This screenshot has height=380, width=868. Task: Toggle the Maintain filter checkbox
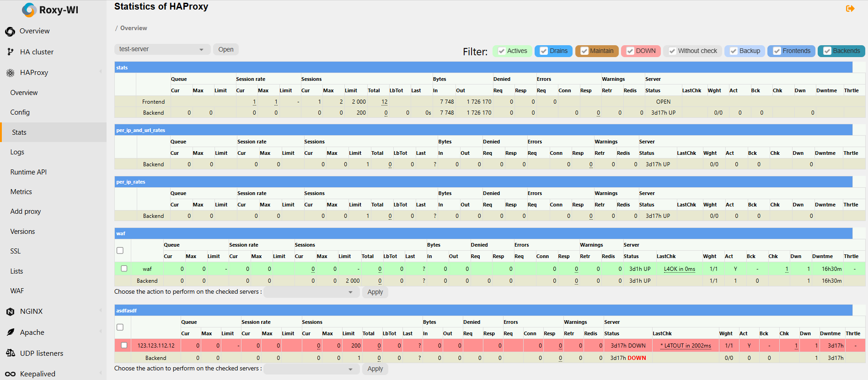point(584,51)
